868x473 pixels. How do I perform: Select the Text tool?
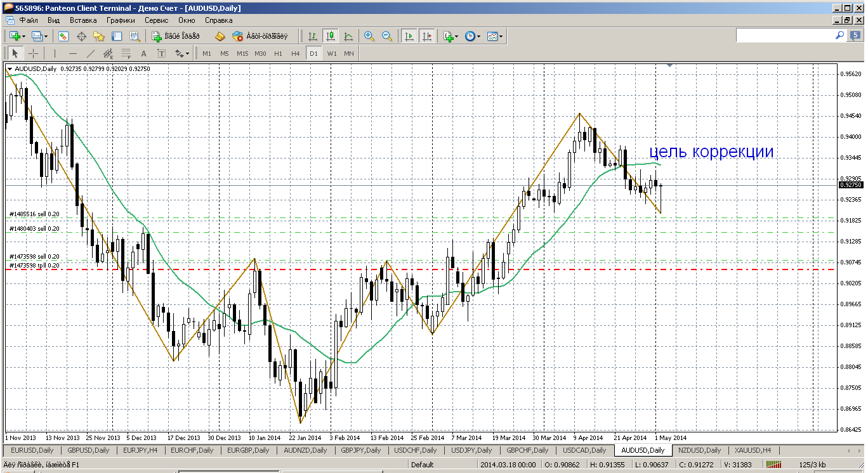point(144,53)
